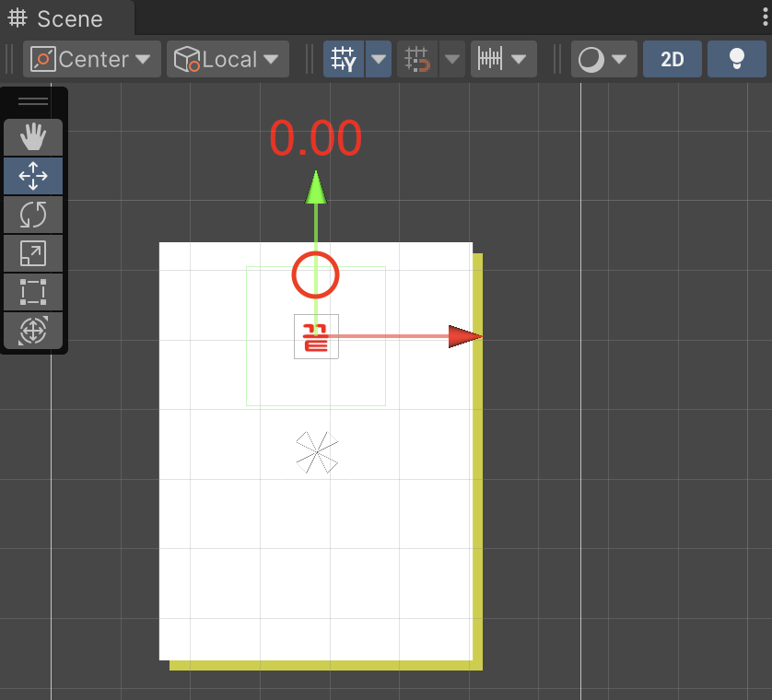This screenshot has width=772, height=700.
Task: Toggle scene lighting bulb button
Action: [737, 59]
